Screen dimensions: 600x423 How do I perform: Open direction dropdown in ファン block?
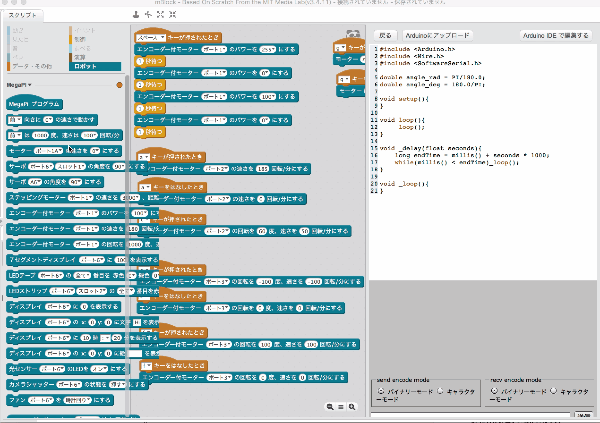click(x=78, y=400)
